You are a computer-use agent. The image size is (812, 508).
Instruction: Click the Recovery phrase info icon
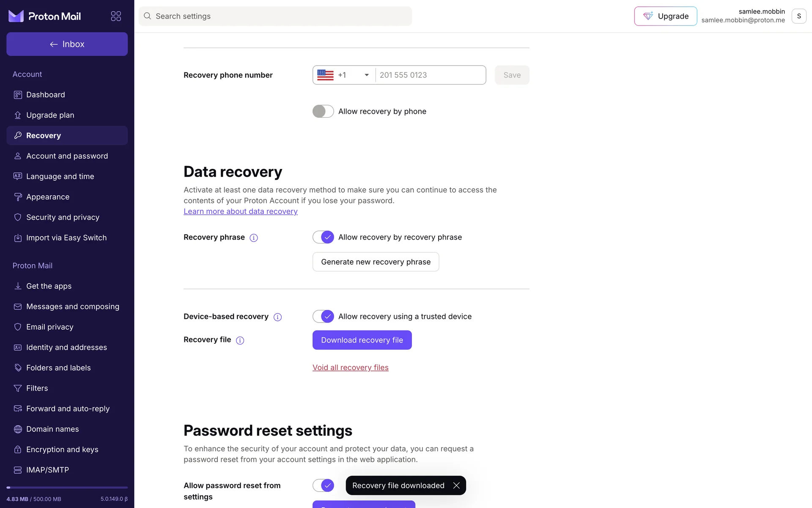[254, 238]
